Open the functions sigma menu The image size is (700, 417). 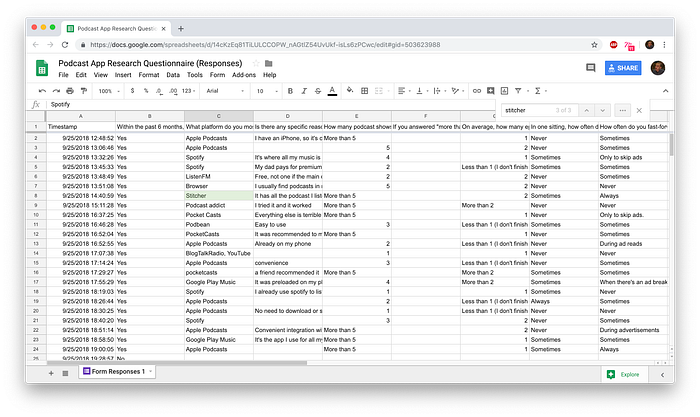(540, 91)
